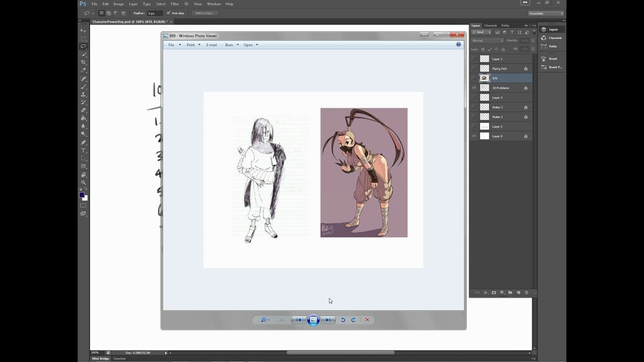Show the Flying Fish layer

[473, 68]
